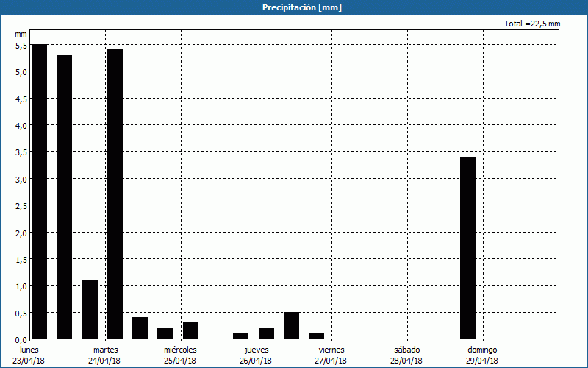Click the 'mm' unit label above y-axis
Screen dimensions: 588x368
click(x=21, y=34)
